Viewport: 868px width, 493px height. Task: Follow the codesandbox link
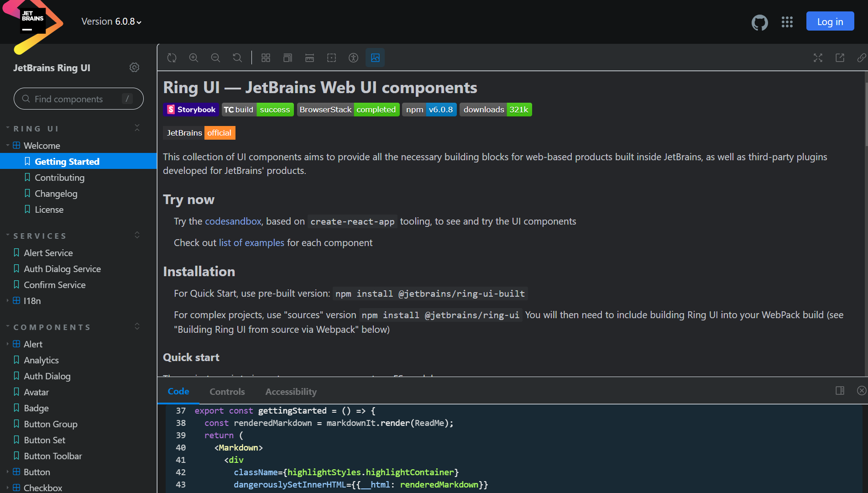(233, 221)
